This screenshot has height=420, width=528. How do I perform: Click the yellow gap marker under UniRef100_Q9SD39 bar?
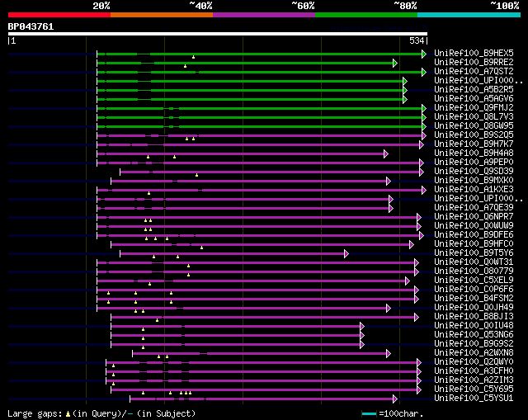pos(196,175)
